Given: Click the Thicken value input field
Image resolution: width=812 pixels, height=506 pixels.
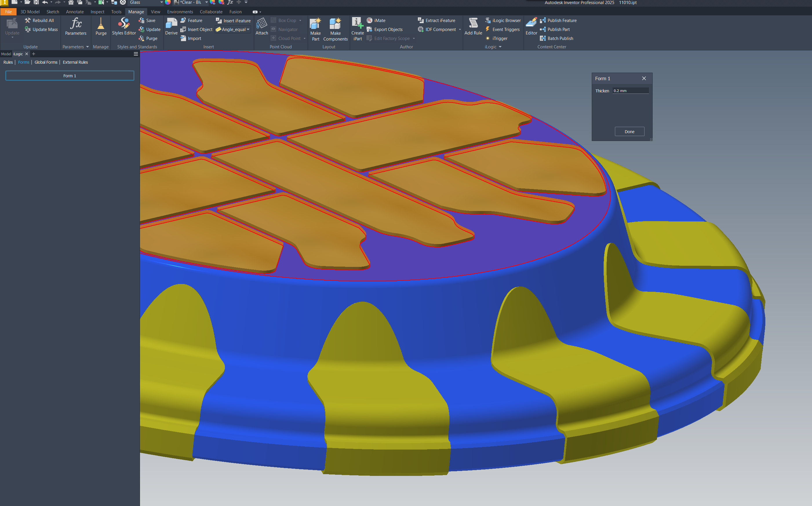Looking at the screenshot, I should [630, 90].
